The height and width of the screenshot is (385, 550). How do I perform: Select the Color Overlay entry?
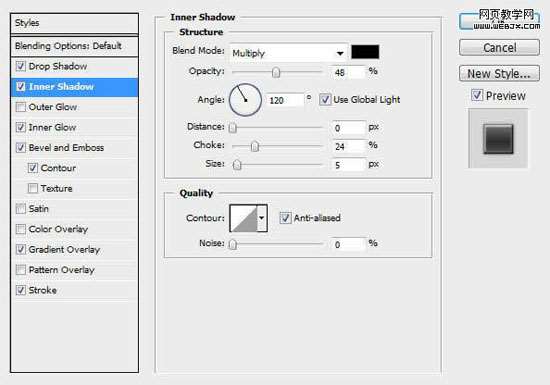[74, 229]
